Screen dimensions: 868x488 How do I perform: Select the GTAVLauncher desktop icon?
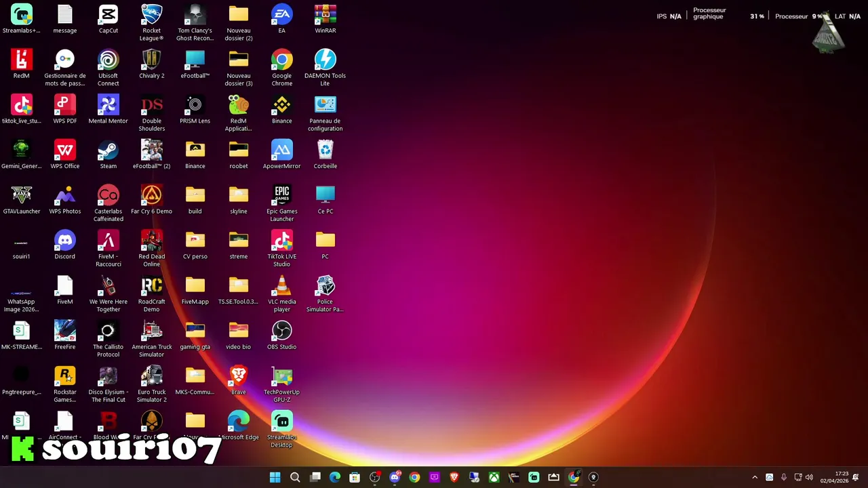click(21, 199)
